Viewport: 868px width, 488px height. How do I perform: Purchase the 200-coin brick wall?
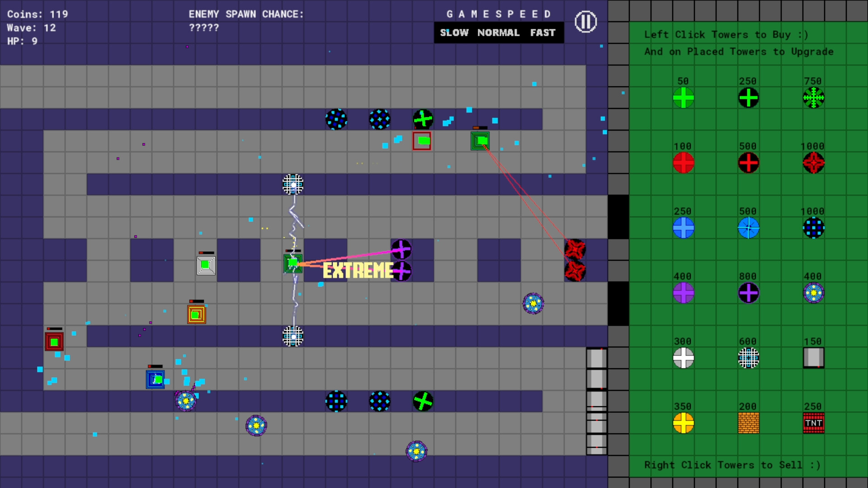[x=748, y=423]
